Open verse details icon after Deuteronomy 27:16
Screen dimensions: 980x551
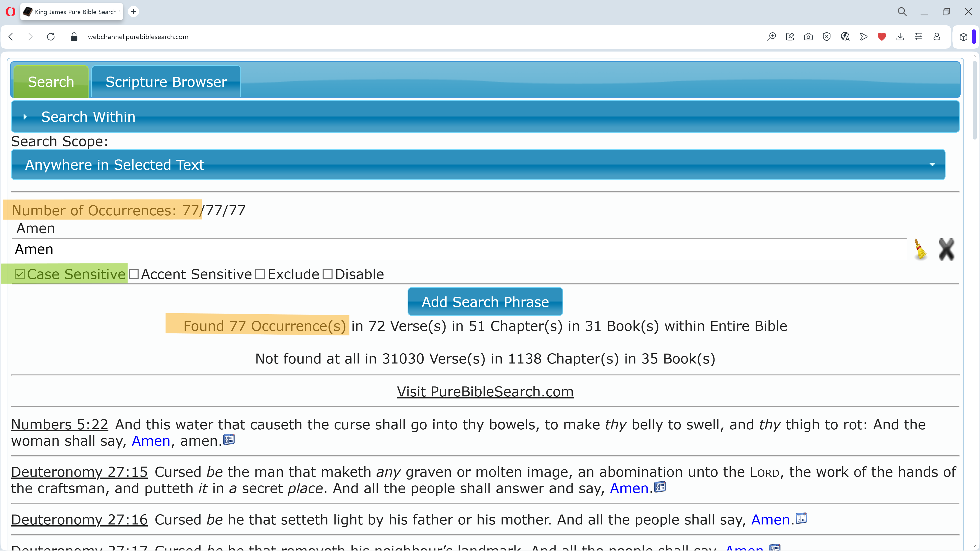tap(801, 519)
